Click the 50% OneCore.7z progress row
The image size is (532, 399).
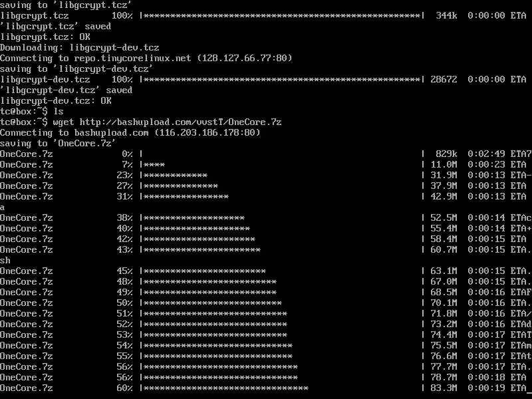pyautogui.click(x=265, y=303)
